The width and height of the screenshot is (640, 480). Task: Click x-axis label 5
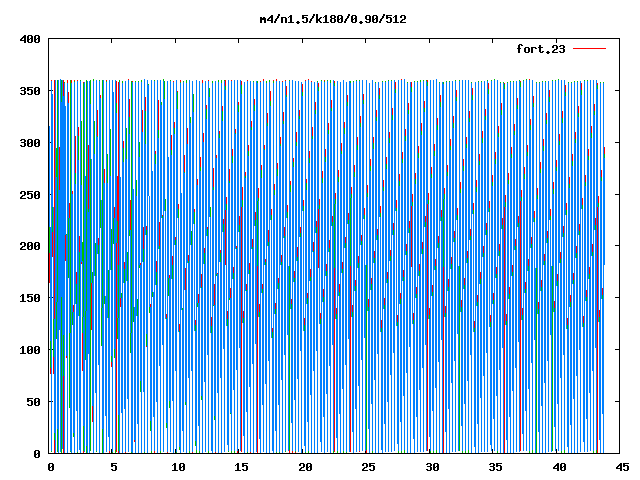(x=114, y=467)
